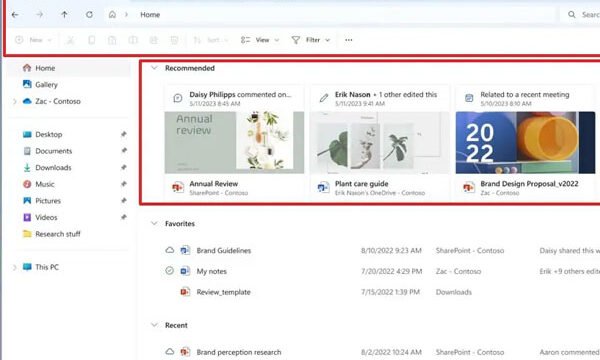Open Review_template in Favorites
The image size is (600, 360).
click(223, 292)
